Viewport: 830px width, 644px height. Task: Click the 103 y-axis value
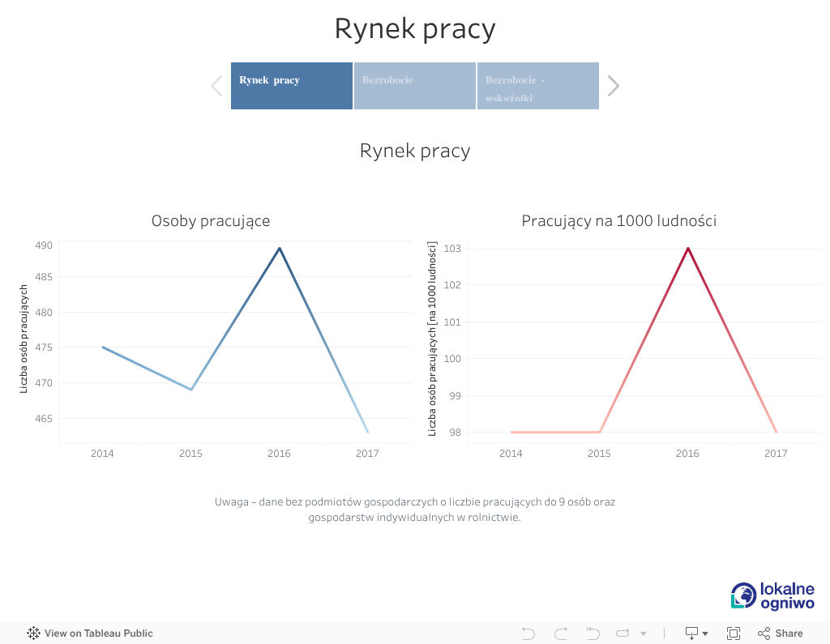452,248
